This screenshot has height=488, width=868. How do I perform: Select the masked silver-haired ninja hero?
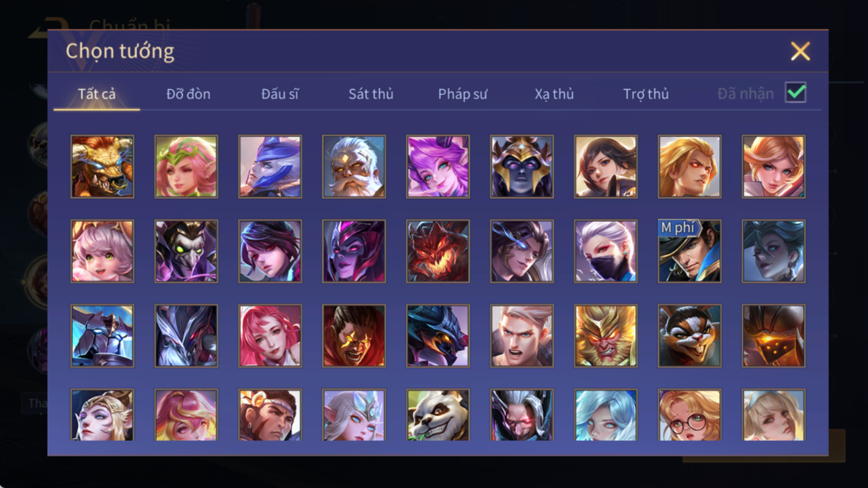tap(605, 251)
